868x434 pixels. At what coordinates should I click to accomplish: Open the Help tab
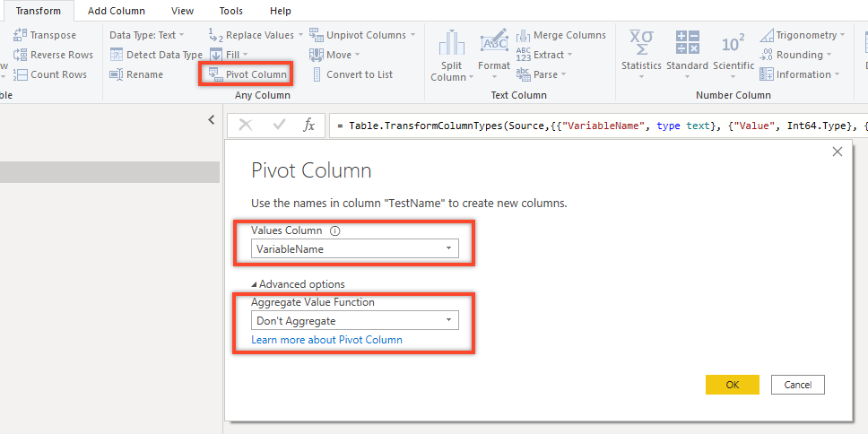tap(281, 11)
